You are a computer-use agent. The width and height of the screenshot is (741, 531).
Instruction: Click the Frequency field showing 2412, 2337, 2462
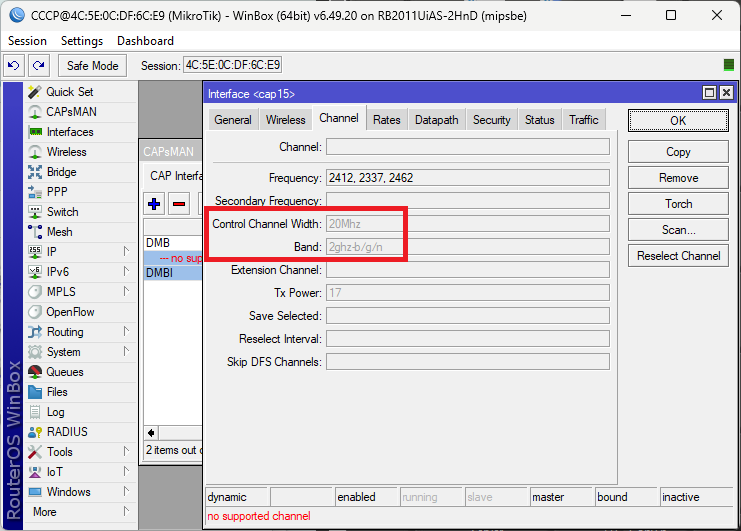click(x=468, y=178)
